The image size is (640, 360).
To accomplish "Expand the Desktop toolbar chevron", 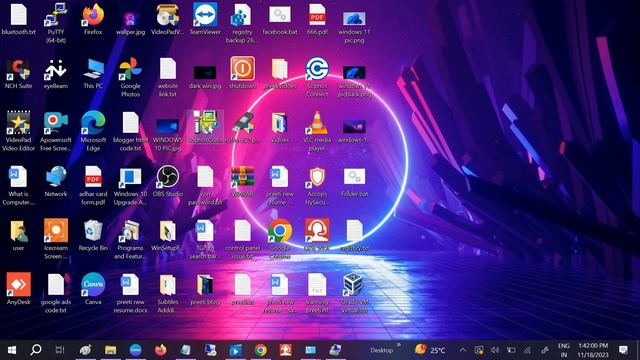I will (x=399, y=345).
